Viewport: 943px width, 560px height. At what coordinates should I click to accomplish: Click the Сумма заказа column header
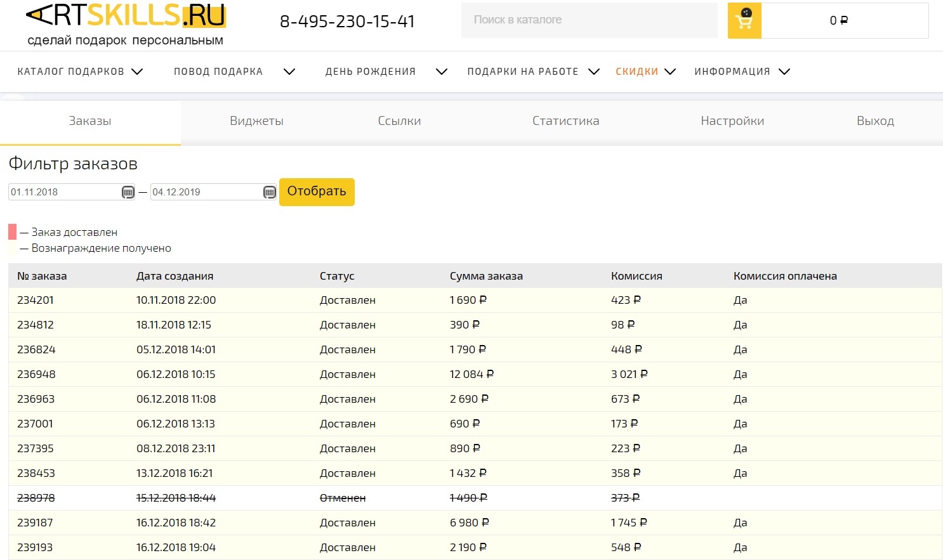(486, 276)
